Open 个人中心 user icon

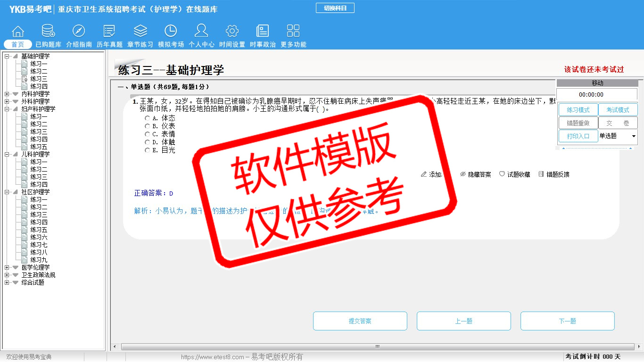[x=201, y=32]
